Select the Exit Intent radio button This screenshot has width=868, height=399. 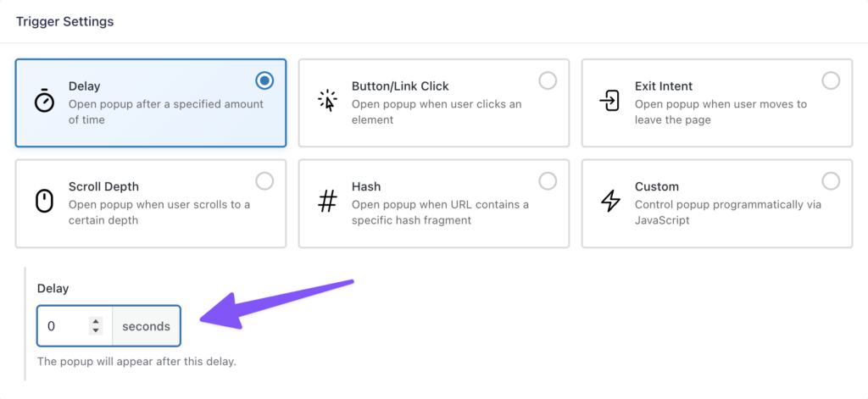click(x=831, y=80)
